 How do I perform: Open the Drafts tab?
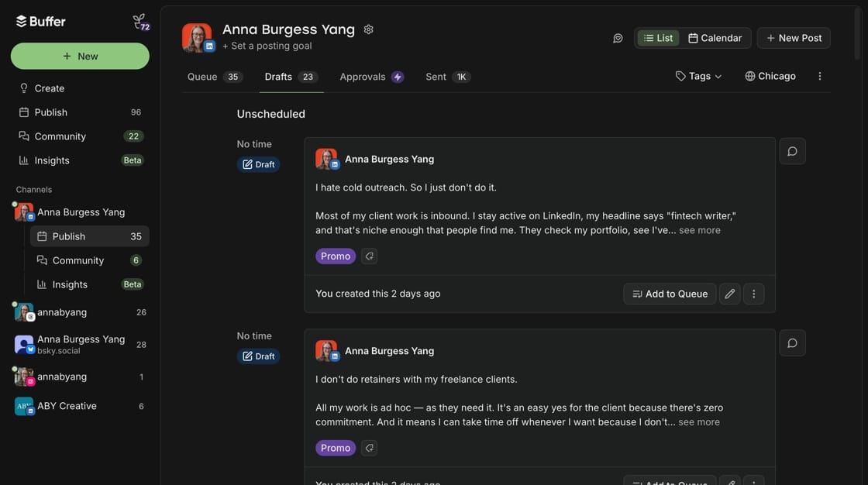(291, 77)
